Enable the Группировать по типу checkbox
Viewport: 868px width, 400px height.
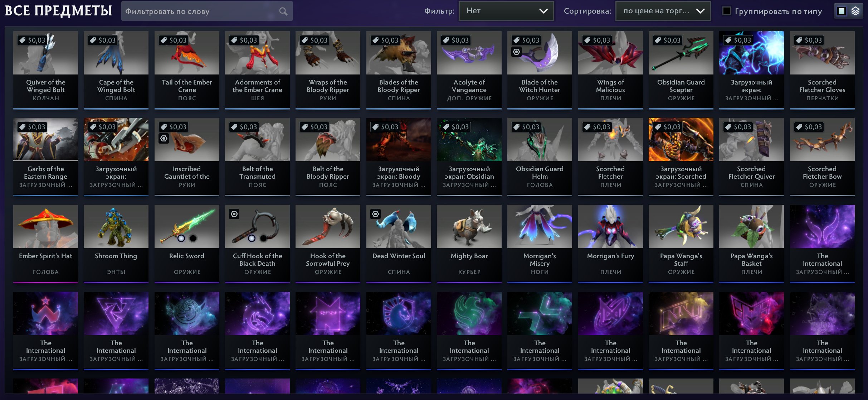[x=727, y=11]
